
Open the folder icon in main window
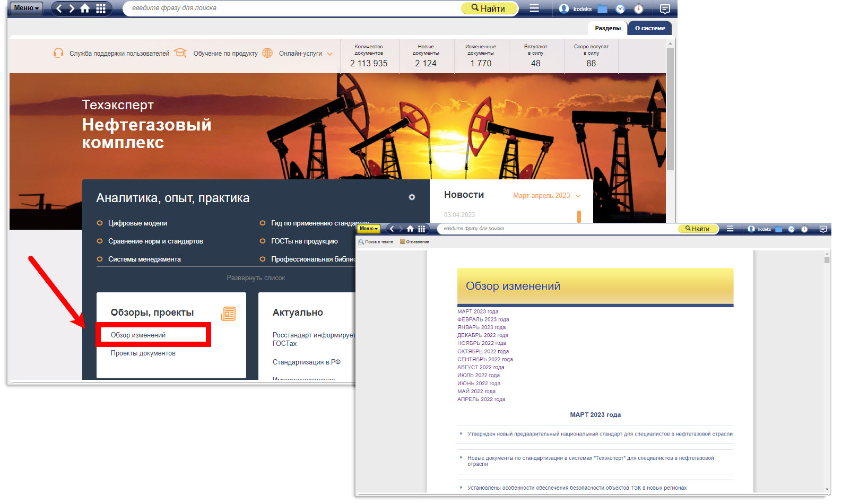(602, 8)
